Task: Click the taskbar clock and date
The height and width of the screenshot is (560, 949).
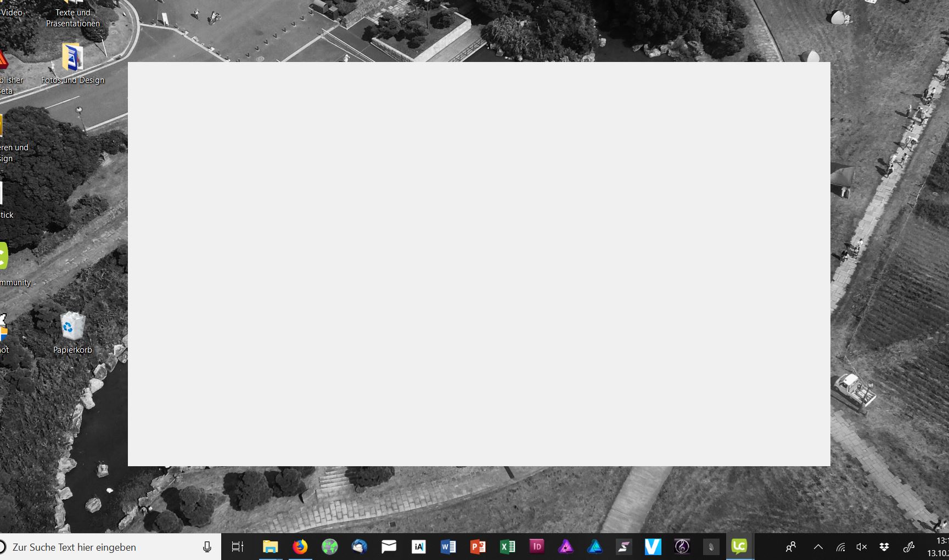Action: coord(938,547)
